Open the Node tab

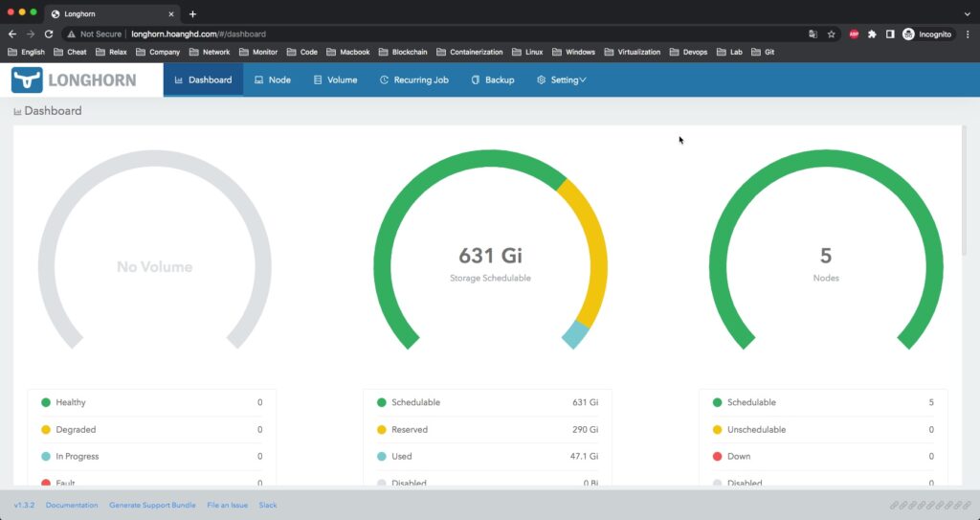coord(273,80)
